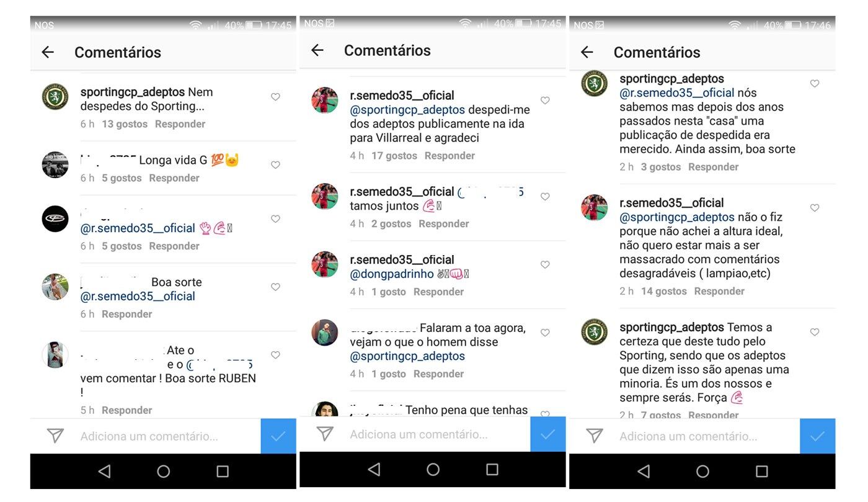This screenshot has width=868, height=502.
Task: Reply to the '13 gostos' comment
Action: click(180, 124)
